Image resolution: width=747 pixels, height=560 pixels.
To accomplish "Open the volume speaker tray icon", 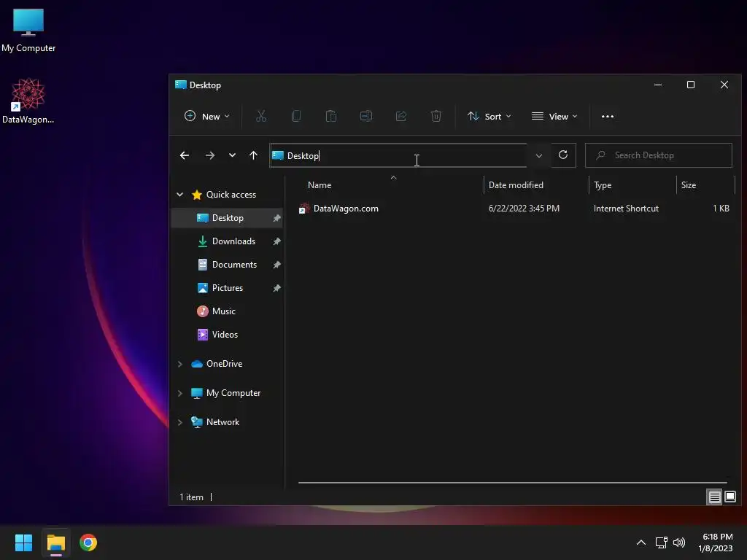I will click(x=679, y=542).
